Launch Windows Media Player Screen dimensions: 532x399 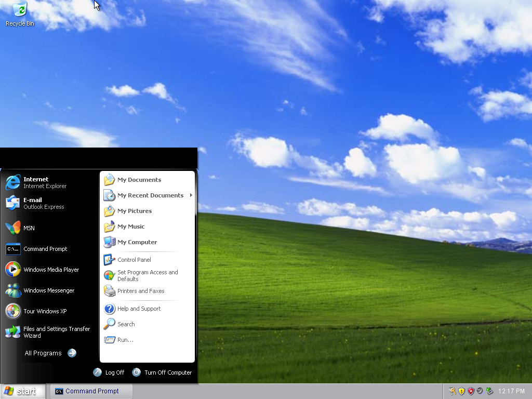coord(49,270)
